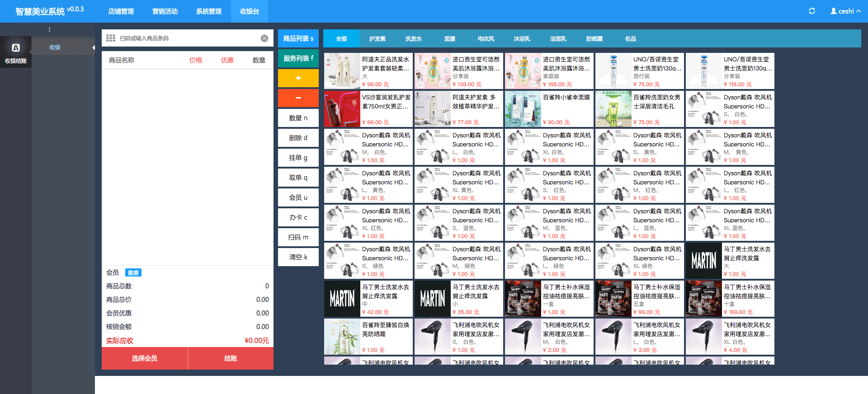Click the 会员 u button
This screenshot has height=394, width=868.
(x=298, y=197)
